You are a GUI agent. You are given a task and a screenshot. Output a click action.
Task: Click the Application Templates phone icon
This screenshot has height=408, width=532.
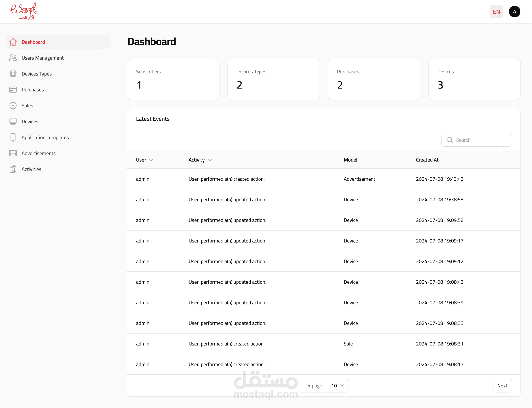tap(13, 138)
